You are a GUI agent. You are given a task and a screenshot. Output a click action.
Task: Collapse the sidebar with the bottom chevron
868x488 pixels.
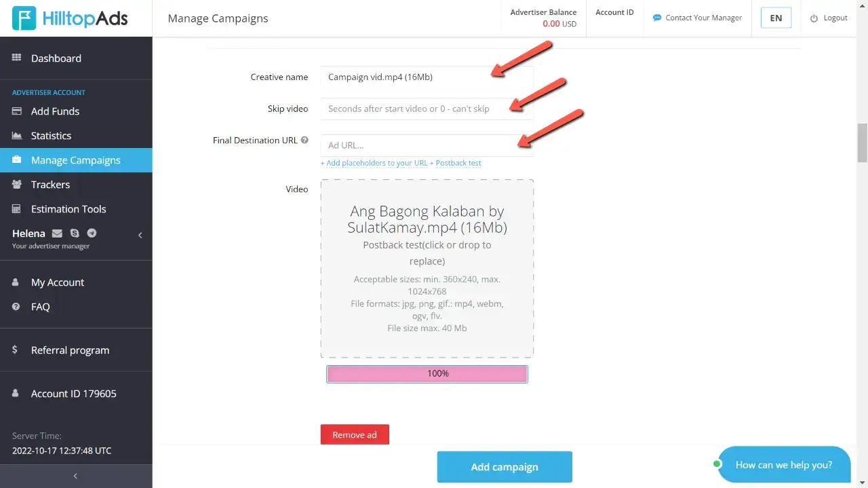tap(75, 476)
